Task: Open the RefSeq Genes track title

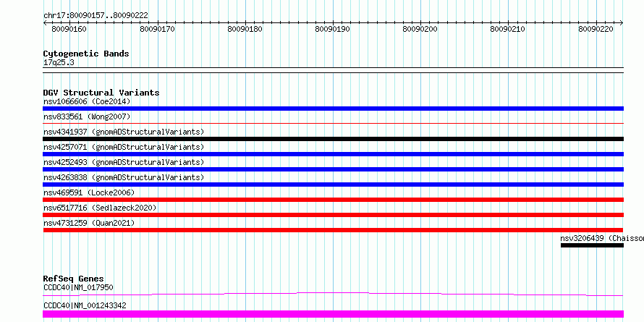Action: click(74, 279)
